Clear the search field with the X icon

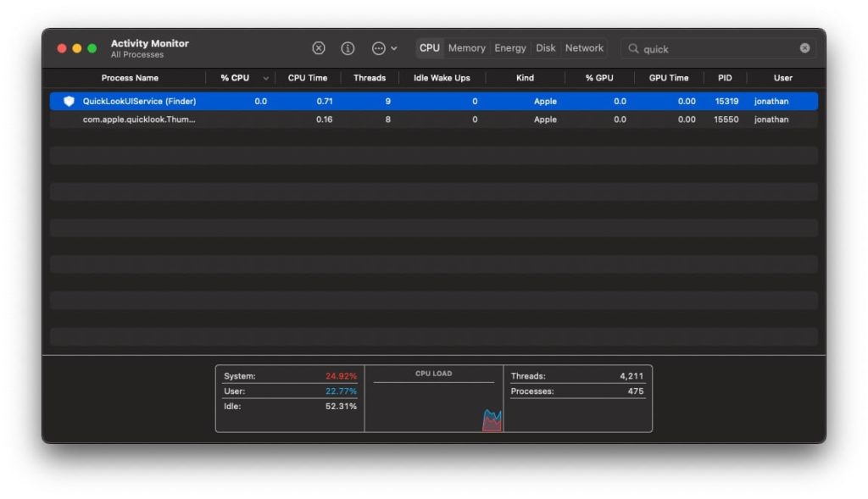(805, 48)
